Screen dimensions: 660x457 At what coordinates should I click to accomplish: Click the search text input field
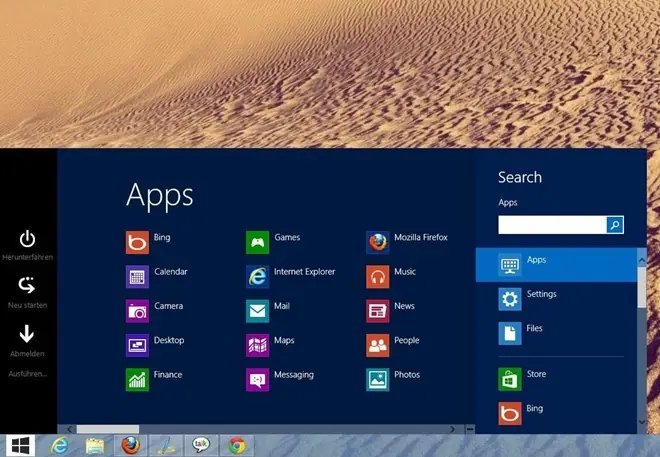[552, 225]
